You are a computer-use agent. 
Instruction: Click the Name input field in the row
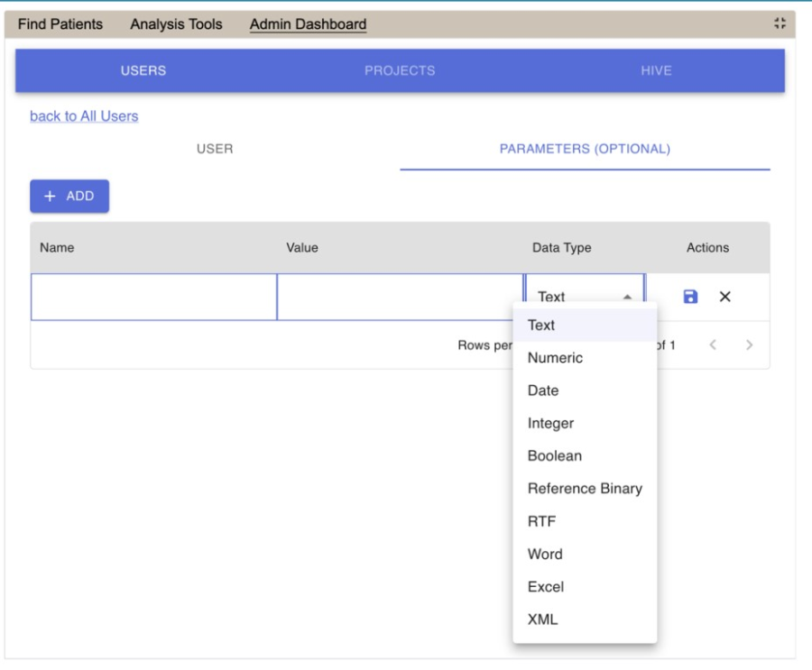(153, 297)
